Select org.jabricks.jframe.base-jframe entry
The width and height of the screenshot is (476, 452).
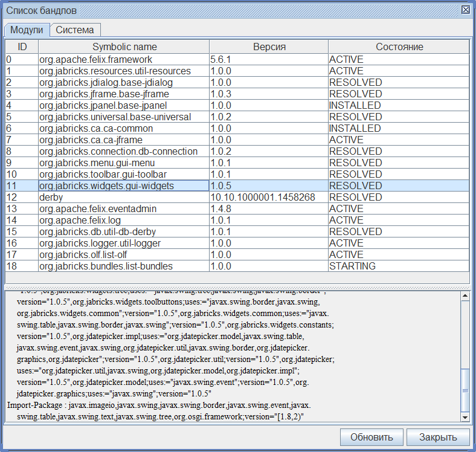(124, 94)
